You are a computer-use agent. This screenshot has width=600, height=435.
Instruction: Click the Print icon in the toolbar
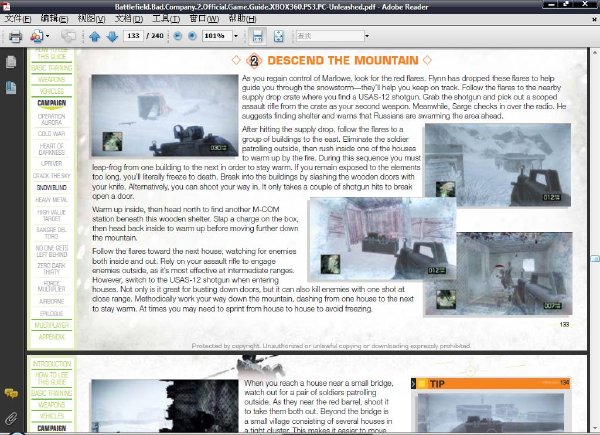[x=15, y=36]
